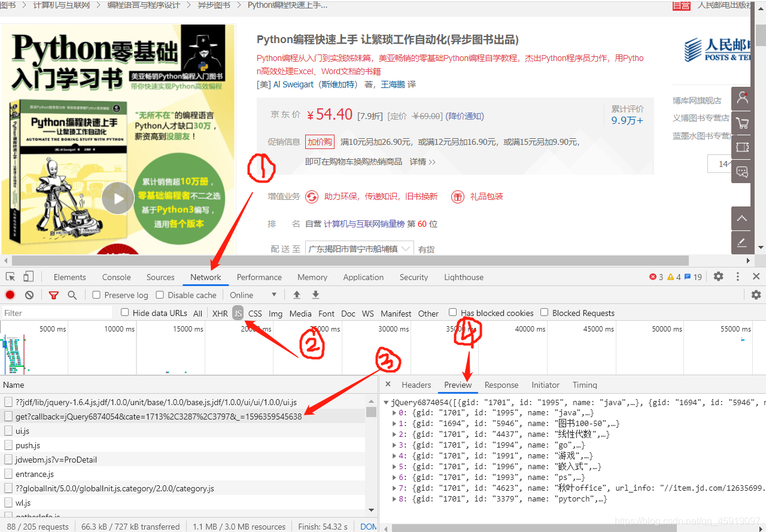Screen dimensions: 766x532
Task: Select the JS resource type filter
Action: pos(238,313)
